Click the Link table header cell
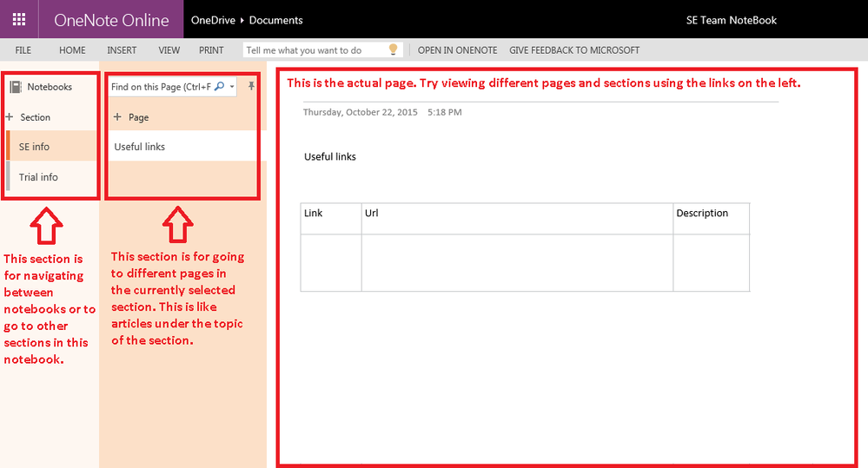 click(331, 219)
